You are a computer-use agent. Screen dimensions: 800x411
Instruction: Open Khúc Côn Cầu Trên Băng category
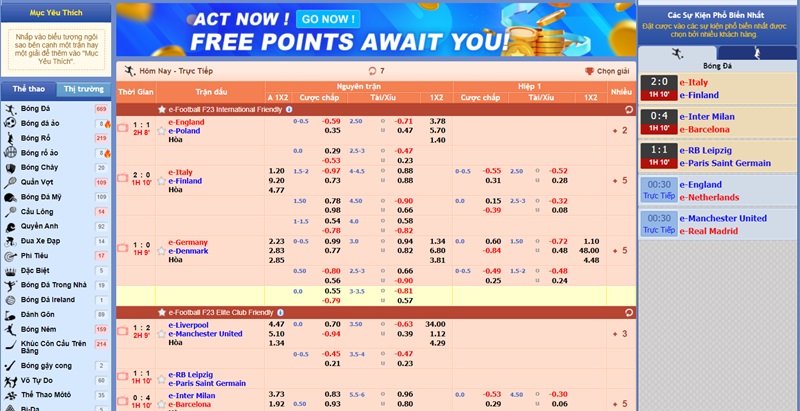(x=55, y=347)
